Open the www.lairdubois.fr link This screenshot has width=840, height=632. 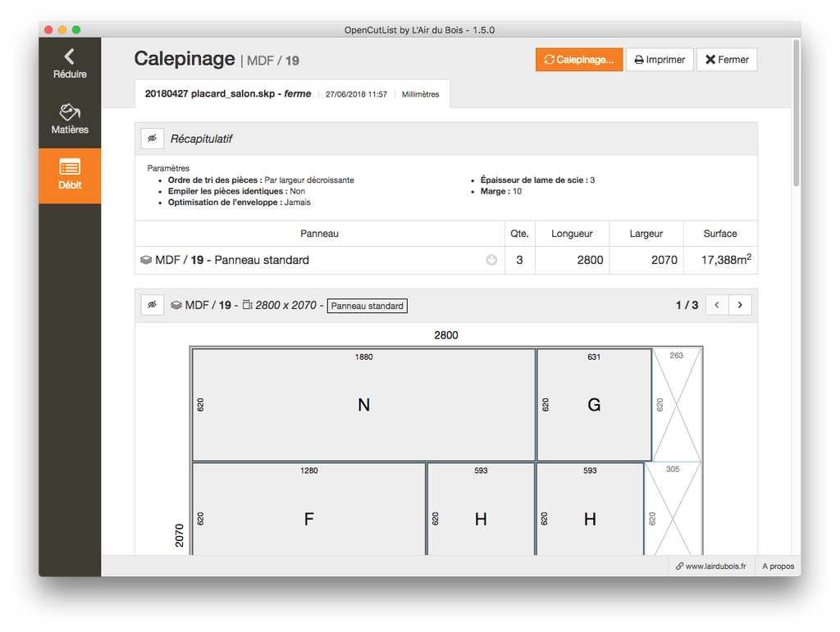tap(711, 566)
